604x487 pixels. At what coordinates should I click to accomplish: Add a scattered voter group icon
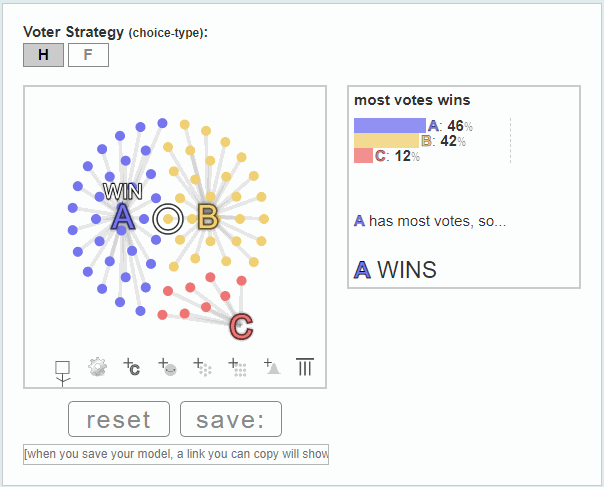click(x=202, y=367)
